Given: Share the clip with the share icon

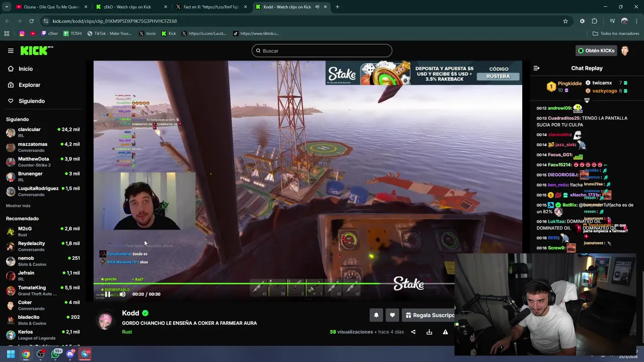Looking at the screenshot, I should click(413, 332).
